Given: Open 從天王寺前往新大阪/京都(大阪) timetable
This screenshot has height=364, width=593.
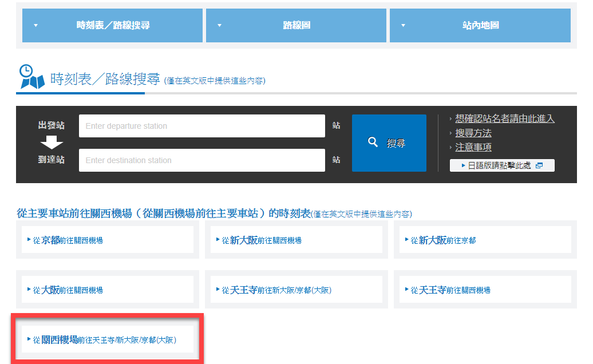Looking at the screenshot, I should (x=296, y=290).
